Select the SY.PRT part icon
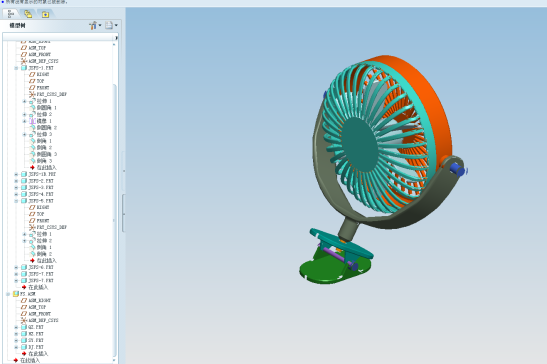This screenshot has height=364, width=547. click(24, 340)
